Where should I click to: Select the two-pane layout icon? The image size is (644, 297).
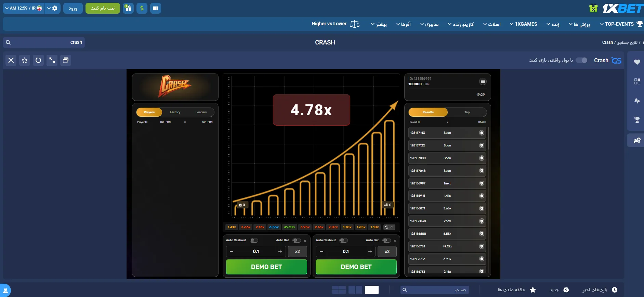tap(355, 290)
